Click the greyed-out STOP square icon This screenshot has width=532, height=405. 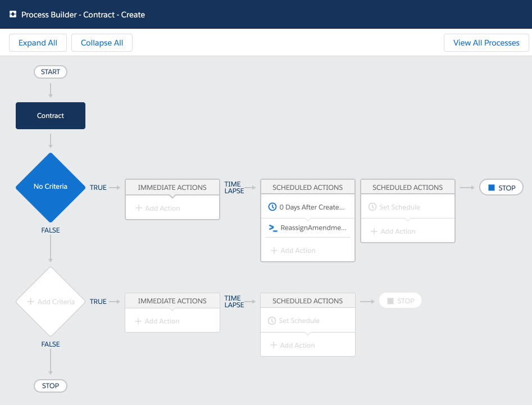coord(390,301)
